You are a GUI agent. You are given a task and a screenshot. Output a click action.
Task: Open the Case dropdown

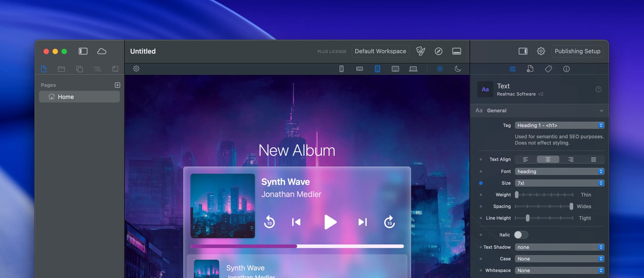pos(560,259)
